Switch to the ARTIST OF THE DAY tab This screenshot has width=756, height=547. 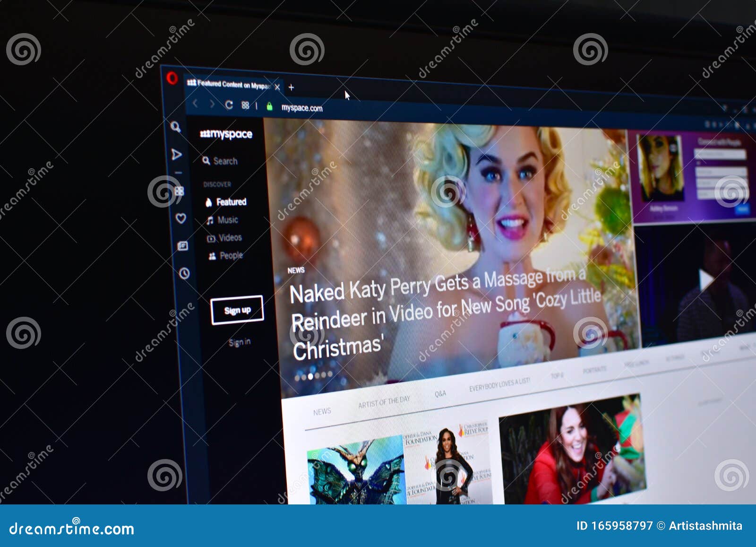(x=384, y=402)
